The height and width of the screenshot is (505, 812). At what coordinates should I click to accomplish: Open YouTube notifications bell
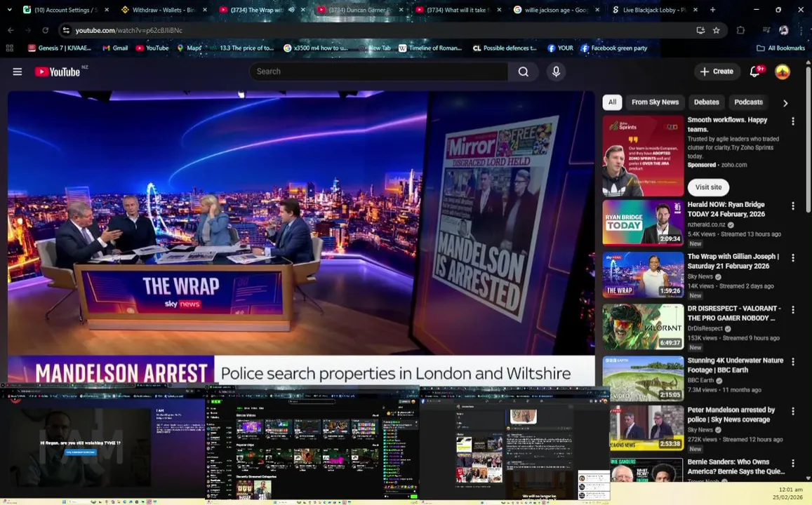coord(755,72)
